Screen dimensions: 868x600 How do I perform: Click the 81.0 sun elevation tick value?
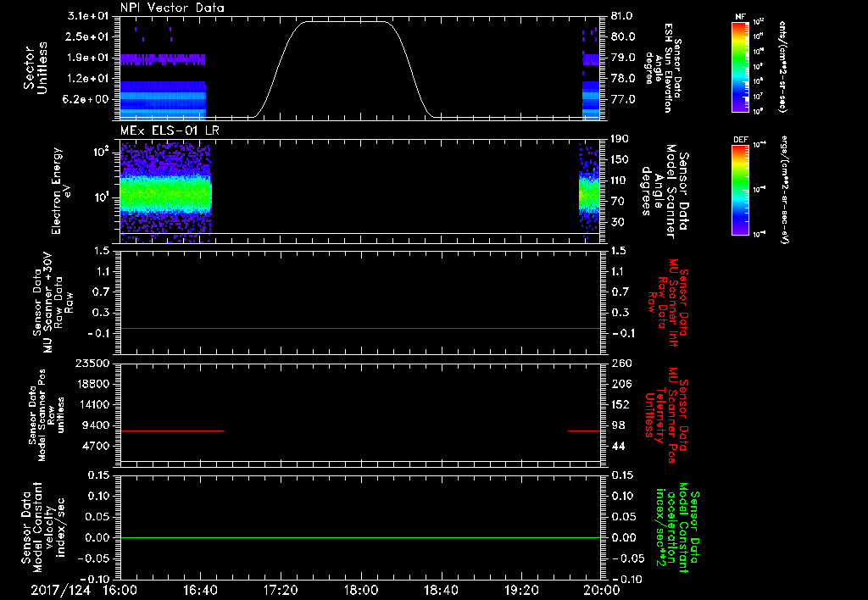click(622, 16)
